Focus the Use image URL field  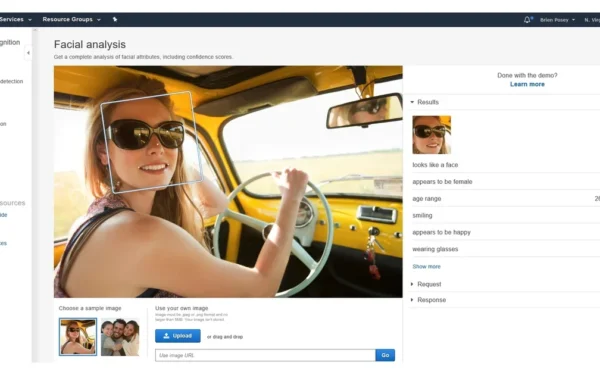tap(265, 355)
